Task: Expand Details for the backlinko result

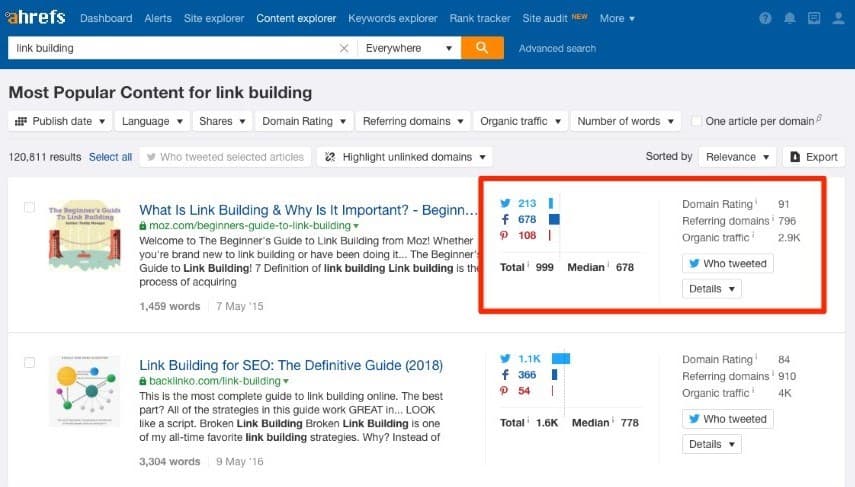Action: [712, 444]
